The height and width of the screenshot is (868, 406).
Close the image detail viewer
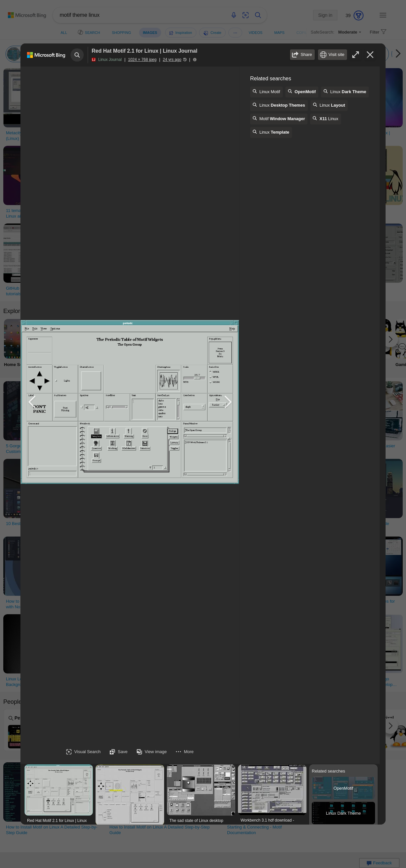point(370,55)
